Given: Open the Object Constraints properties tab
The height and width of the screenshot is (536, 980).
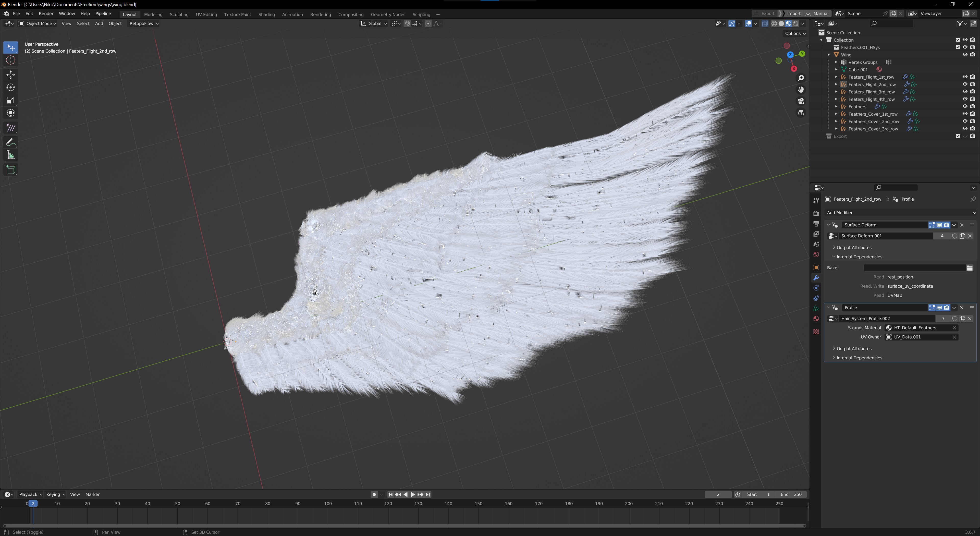Looking at the screenshot, I should point(816,298).
